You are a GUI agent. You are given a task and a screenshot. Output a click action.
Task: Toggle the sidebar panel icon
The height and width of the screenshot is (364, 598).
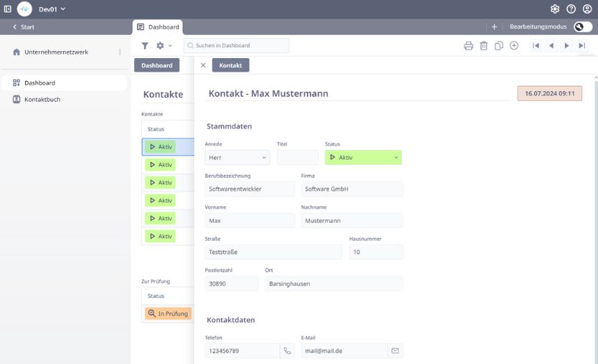click(8, 9)
